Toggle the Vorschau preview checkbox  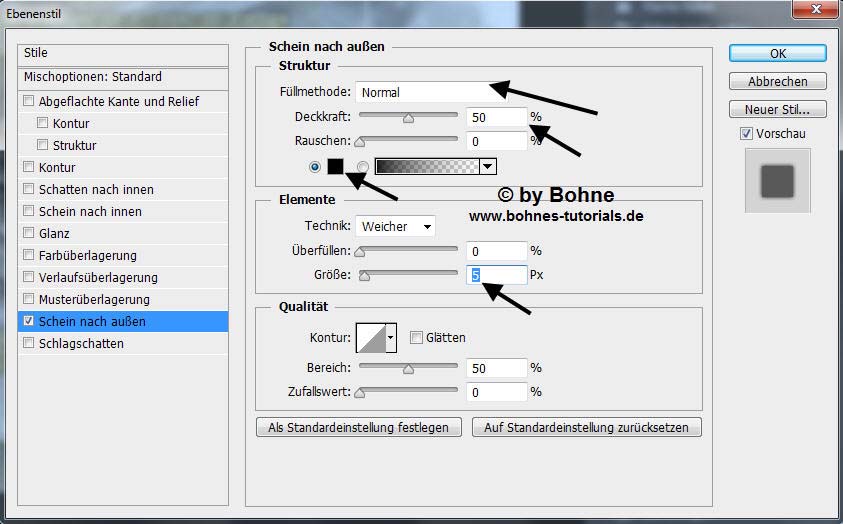point(746,134)
